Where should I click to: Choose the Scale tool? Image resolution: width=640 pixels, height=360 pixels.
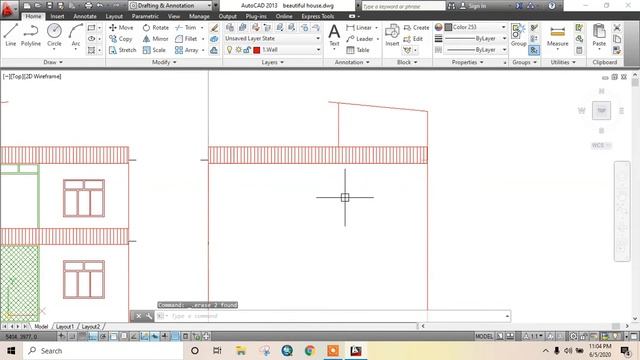click(154, 50)
